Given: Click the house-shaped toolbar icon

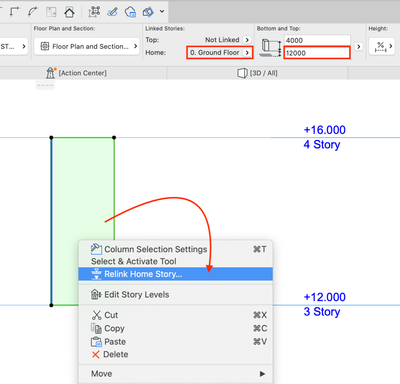Looking at the screenshot, I should (69, 12).
